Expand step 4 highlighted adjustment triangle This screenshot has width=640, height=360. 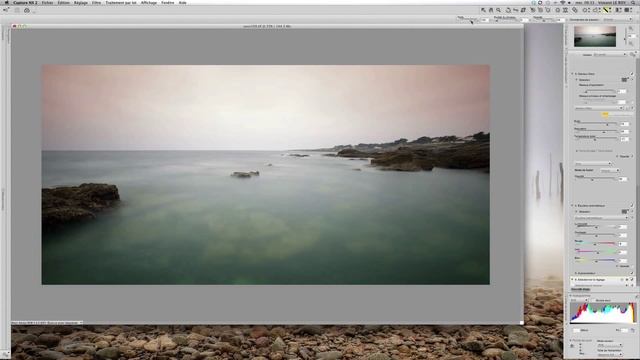(x=572, y=280)
